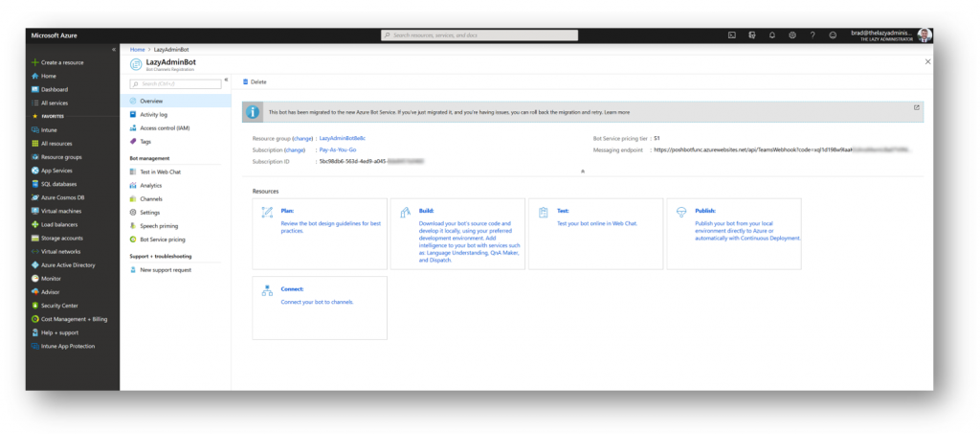This screenshot has height=434, width=980.
Task: Click the Virtual machines icon
Action: tap(35, 212)
